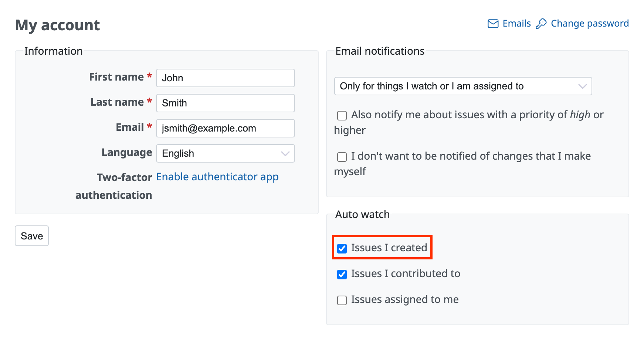This screenshot has height=337, width=644.
Task: Check Issues assigned to me checkbox
Action: pyautogui.click(x=342, y=300)
